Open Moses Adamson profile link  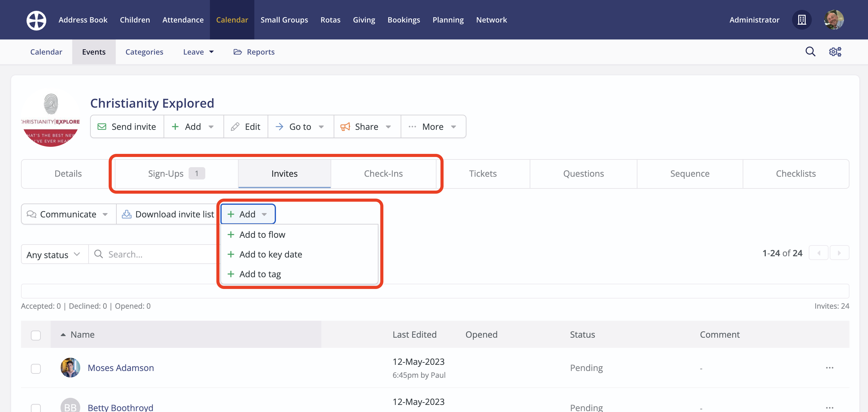tap(121, 368)
